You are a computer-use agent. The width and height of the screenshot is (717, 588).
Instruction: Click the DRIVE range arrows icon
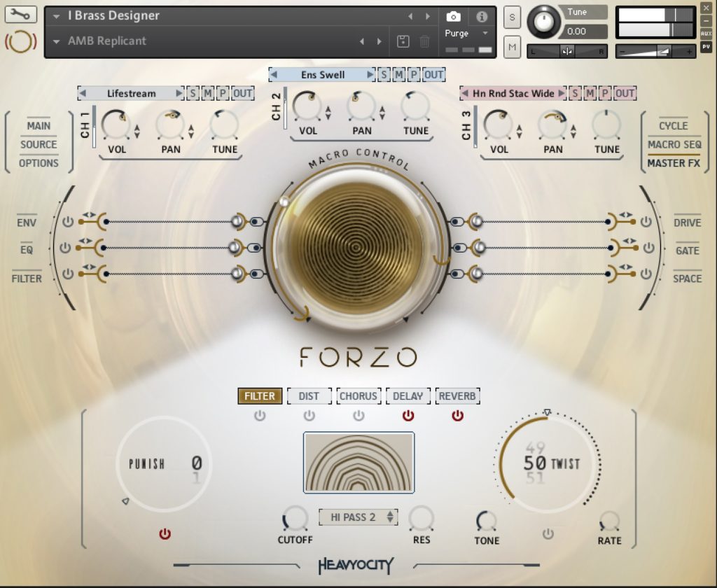point(625,214)
